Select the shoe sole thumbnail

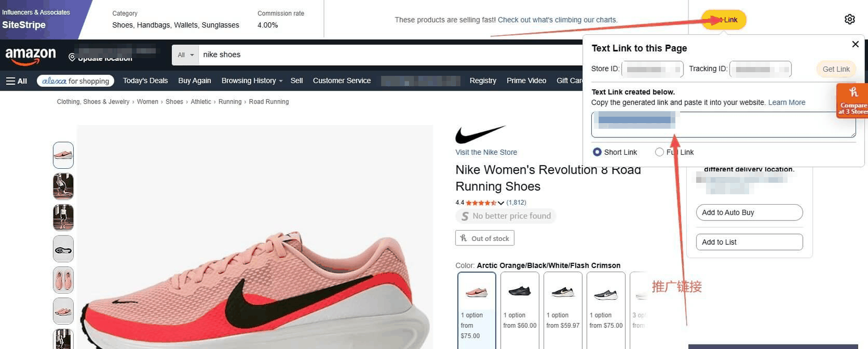point(63,249)
